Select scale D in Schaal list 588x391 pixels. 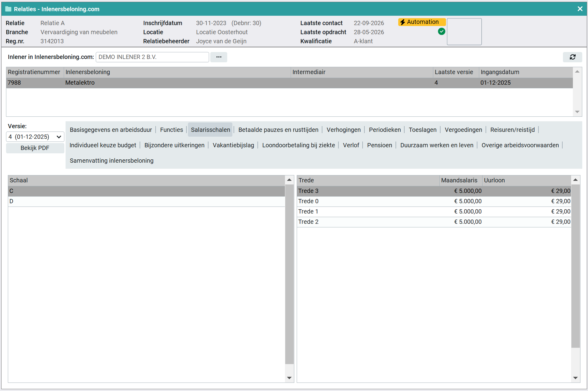coord(146,201)
